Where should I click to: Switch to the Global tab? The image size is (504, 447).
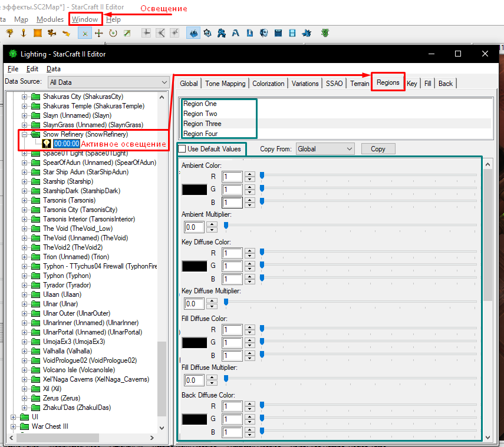click(x=189, y=84)
